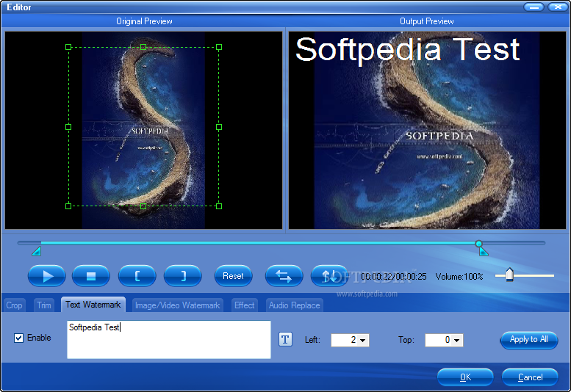The width and height of the screenshot is (571, 392).
Task: Open the Image/Video Watermark tab
Action: 177,305
